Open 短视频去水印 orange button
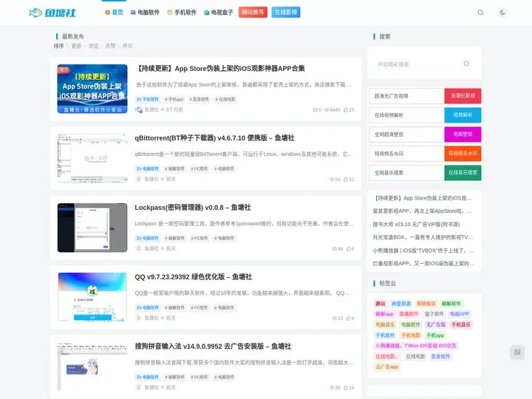 (x=463, y=154)
